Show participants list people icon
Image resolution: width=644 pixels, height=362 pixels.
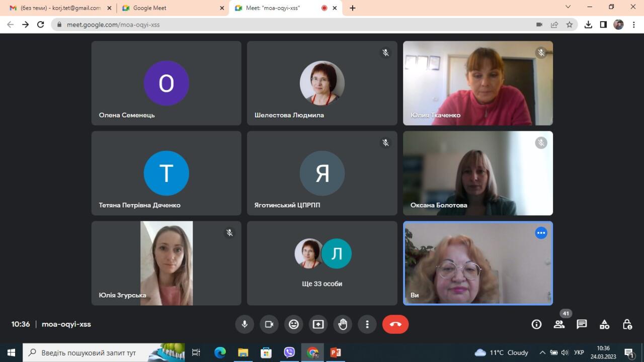(x=559, y=324)
